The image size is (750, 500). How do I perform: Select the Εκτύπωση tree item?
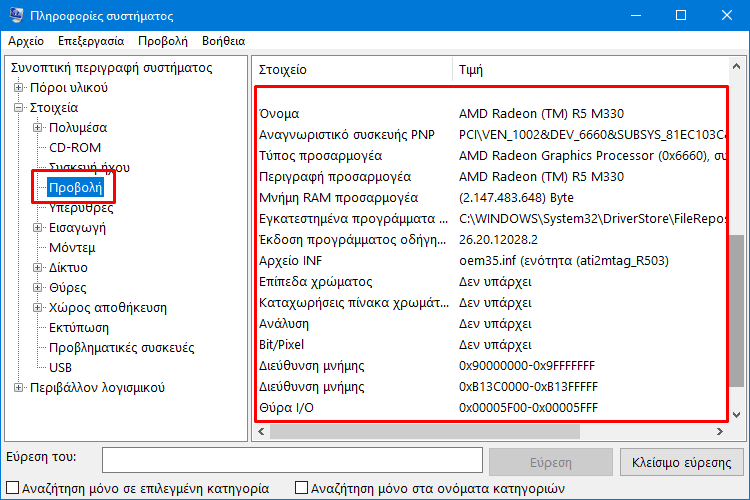(x=79, y=328)
